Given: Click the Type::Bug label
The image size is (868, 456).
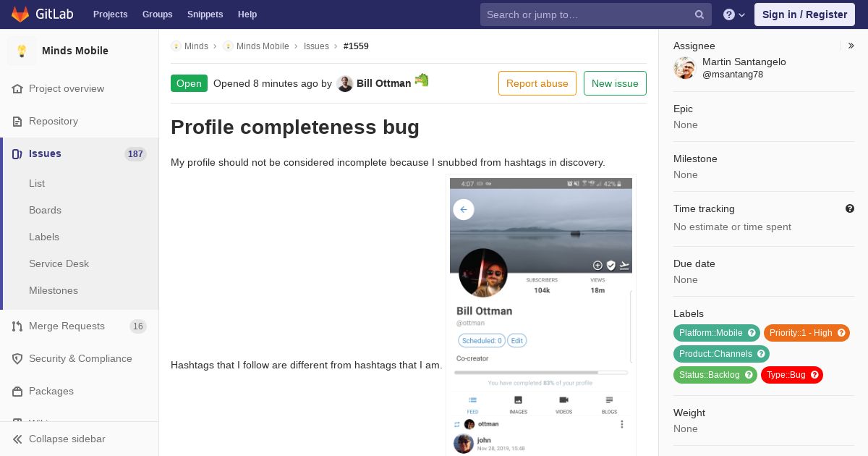Looking at the screenshot, I should tap(786, 375).
